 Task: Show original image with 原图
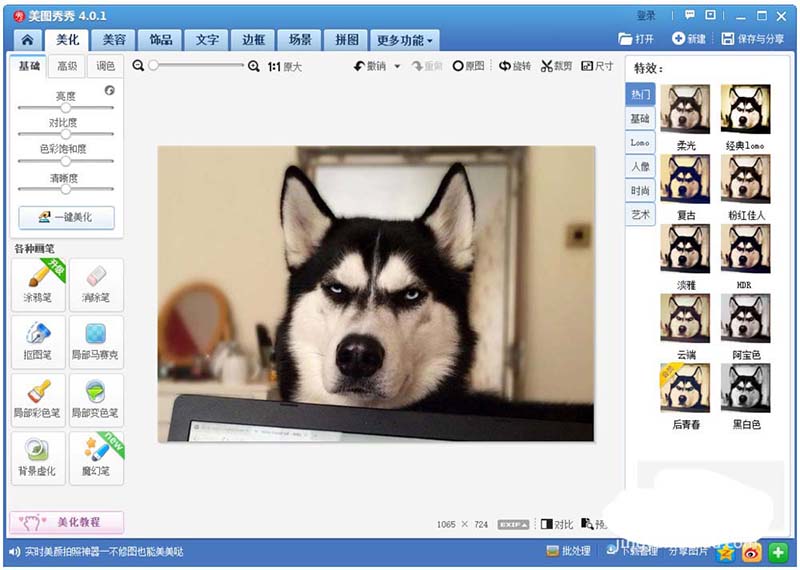(468, 66)
